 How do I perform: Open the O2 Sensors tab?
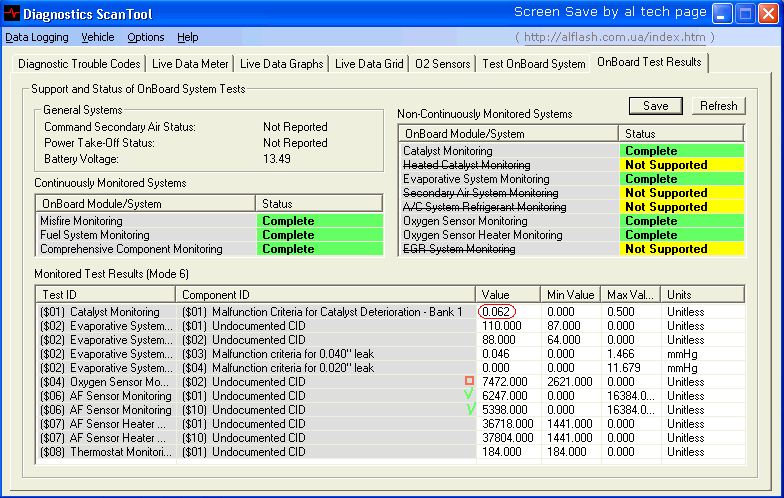point(443,64)
